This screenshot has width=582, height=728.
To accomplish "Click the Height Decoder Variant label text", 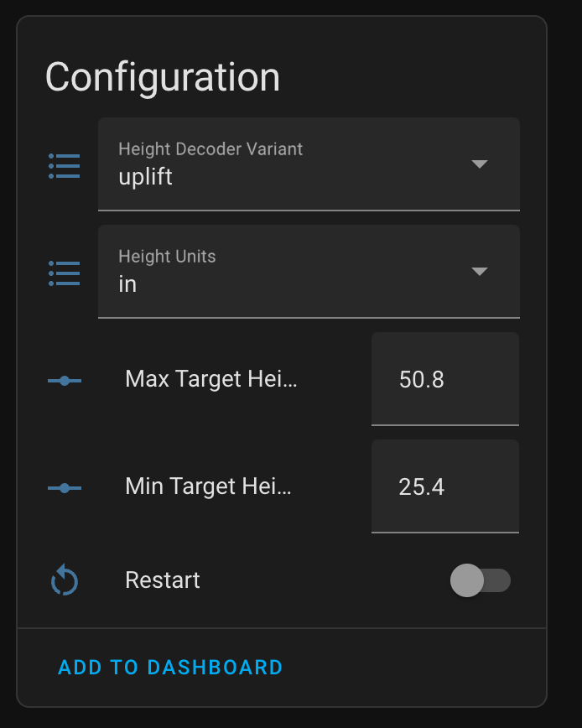I will tap(210, 149).
